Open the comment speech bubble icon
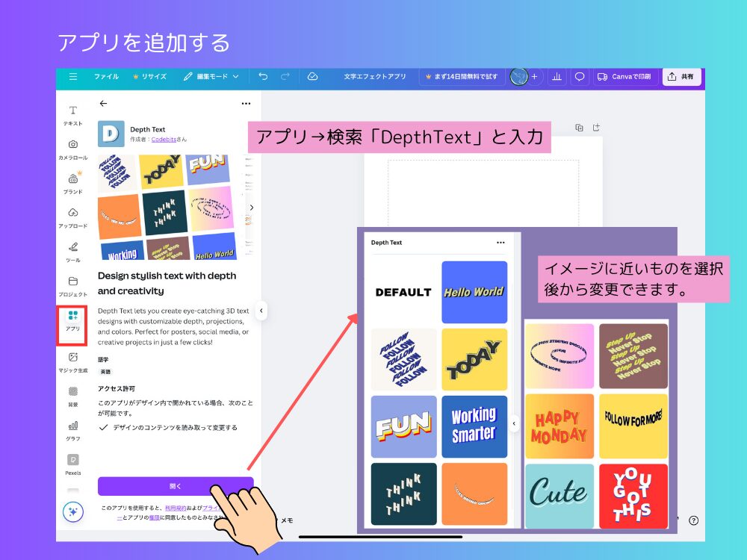The height and width of the screenshot is (560, 747). pyautogui.click(x=579, y=77)
